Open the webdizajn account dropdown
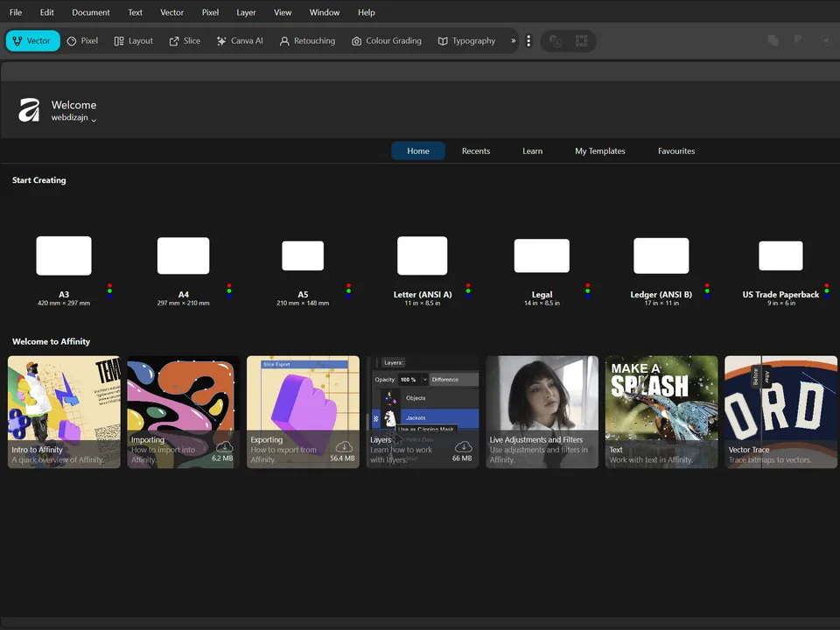840x630 pixels. point(73,117)
